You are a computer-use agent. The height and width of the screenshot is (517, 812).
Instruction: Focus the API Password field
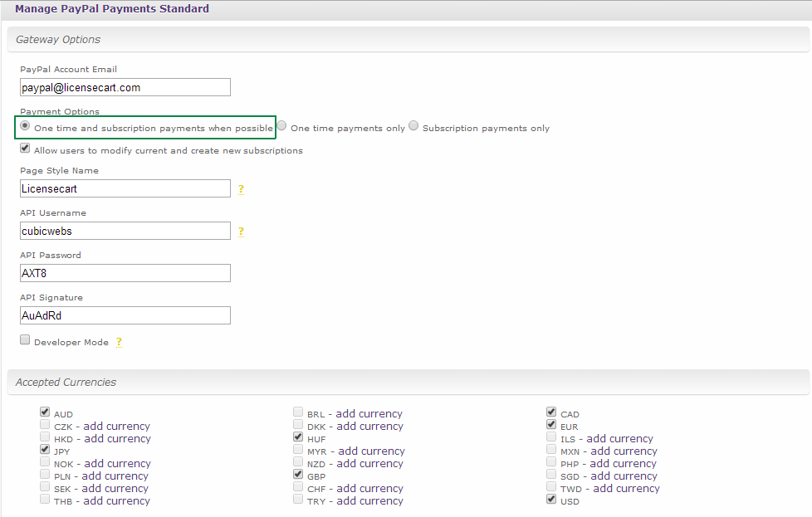pos(125,273)
